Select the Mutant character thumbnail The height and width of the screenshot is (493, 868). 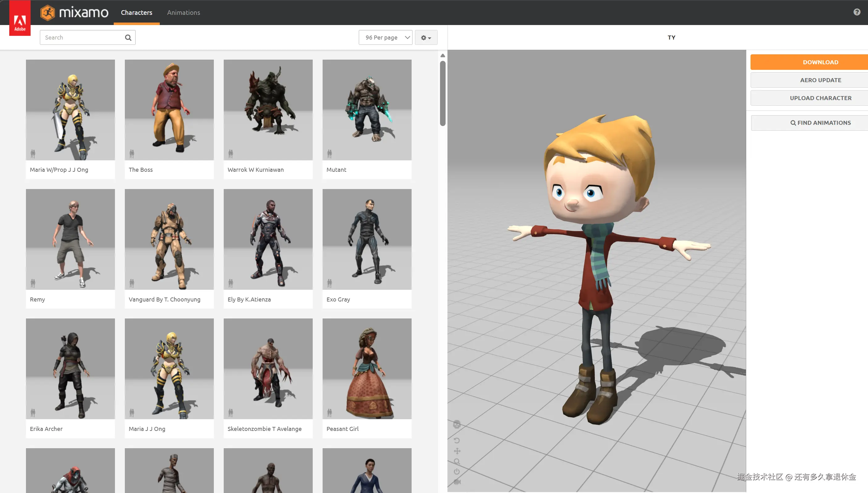pyautogui.click(x=367, y=110)
